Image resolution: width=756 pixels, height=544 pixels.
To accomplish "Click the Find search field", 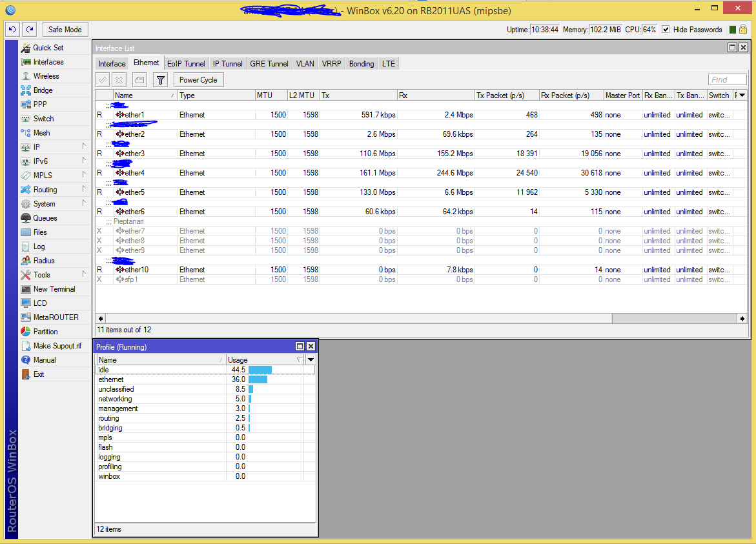I will (728, 80).
